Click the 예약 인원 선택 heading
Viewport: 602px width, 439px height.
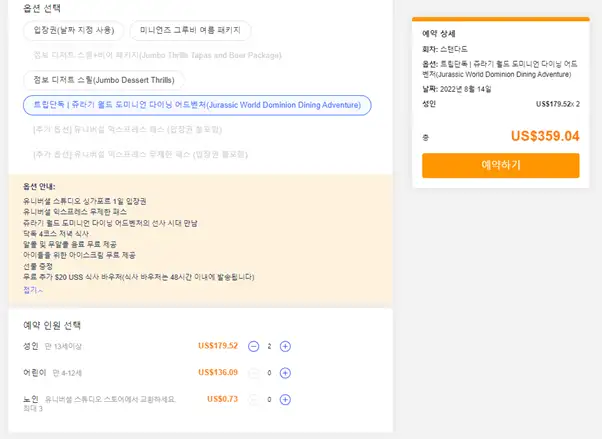(52, 325)
